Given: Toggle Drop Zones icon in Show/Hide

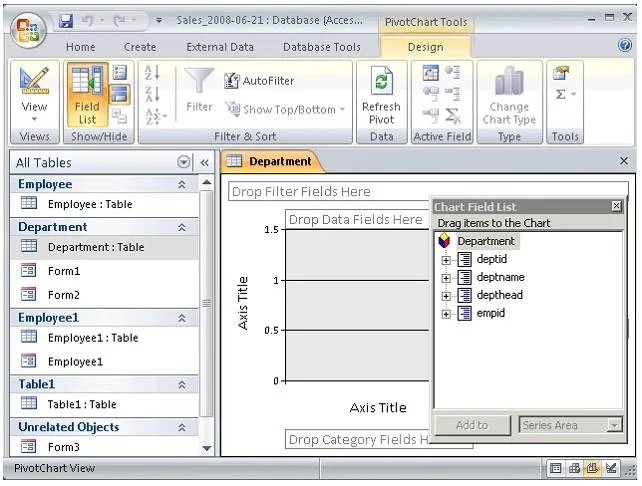Looking at the screenshot, I should tap(119, 95).
